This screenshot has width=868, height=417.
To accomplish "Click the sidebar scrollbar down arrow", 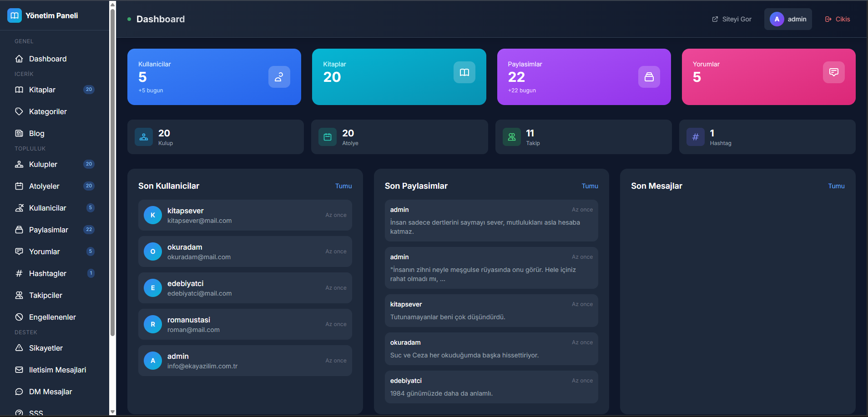I will pos(112,412).
